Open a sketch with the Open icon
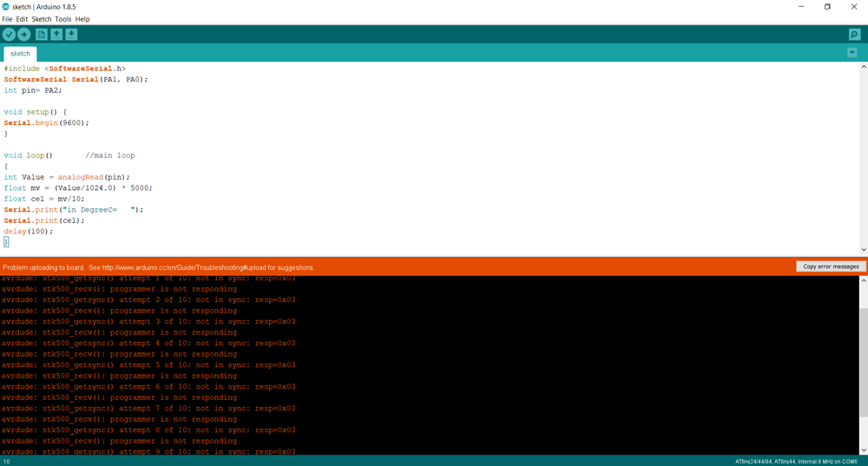Viewport: 868px width, 466px height. tap(56, 35)
